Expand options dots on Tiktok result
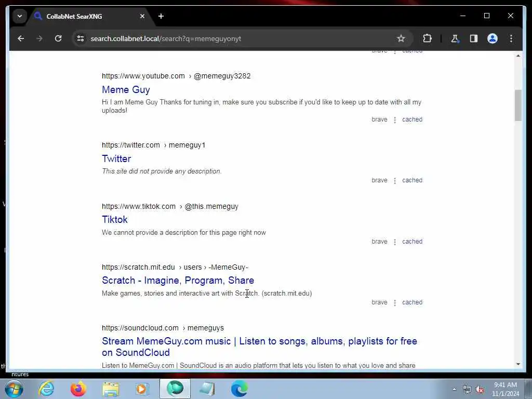532x399 pixels. tap(395, 242)
